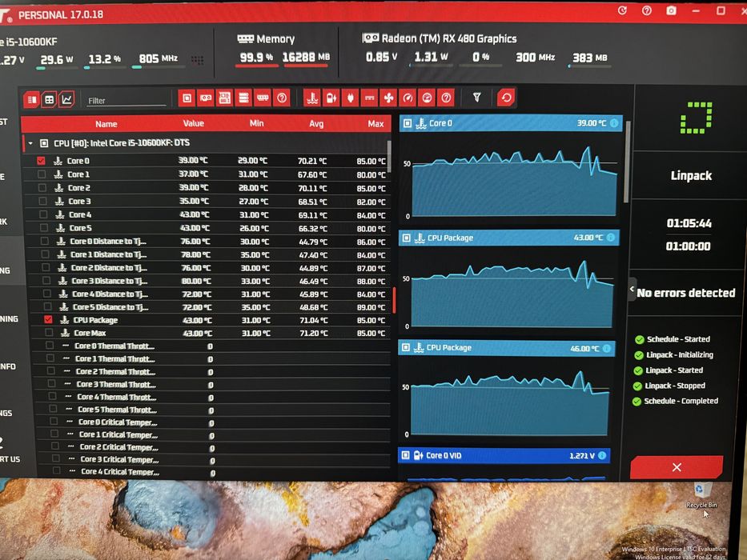Toggle power plug sensor type filter
The width and height of the screenshot is (747, 560).
click(350, 98)
